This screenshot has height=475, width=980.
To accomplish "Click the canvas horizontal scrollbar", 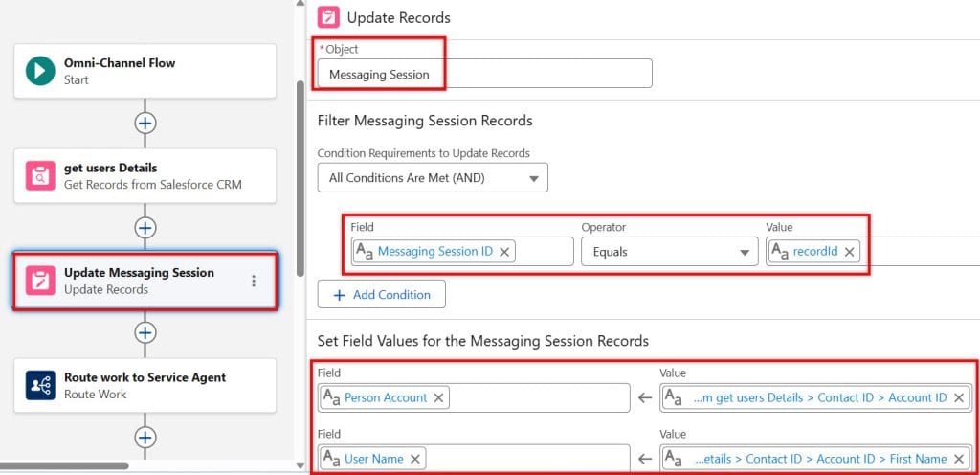I will pyautogui.click(x=64, y=465).
